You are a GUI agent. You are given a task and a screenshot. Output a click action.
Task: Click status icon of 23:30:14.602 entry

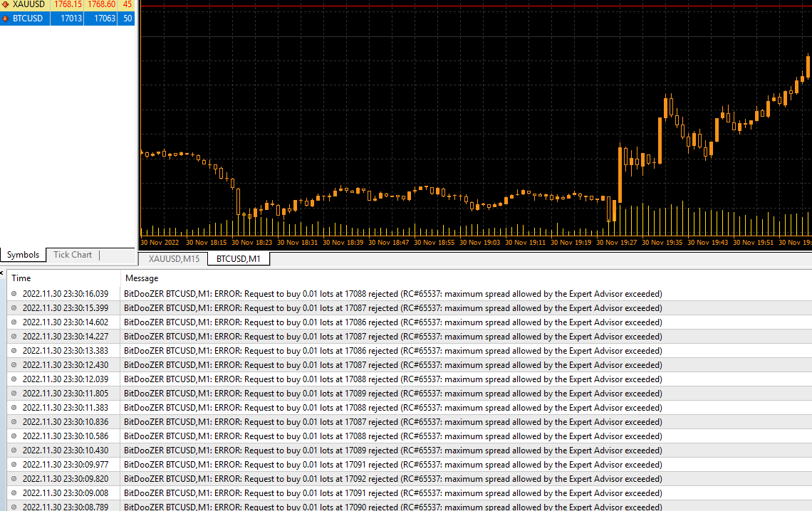(x=14, y=322)
